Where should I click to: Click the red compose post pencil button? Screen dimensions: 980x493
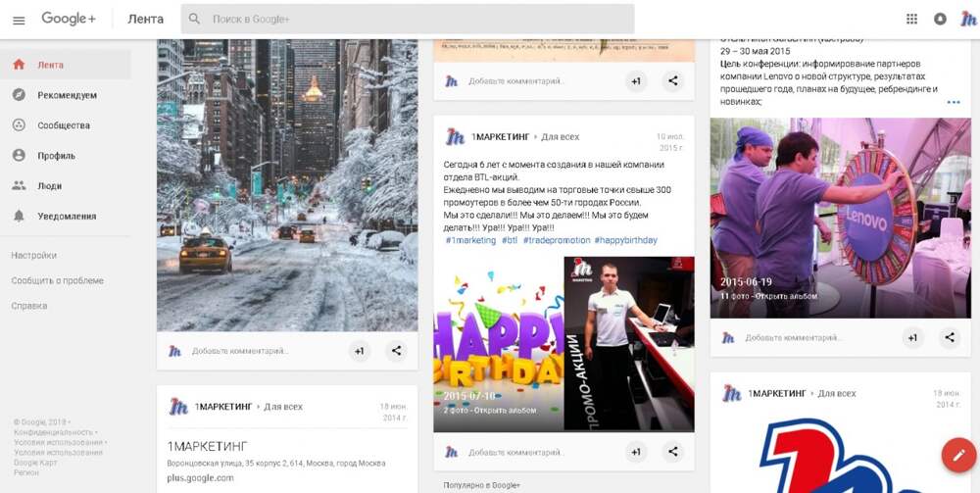tap(957, 455)
